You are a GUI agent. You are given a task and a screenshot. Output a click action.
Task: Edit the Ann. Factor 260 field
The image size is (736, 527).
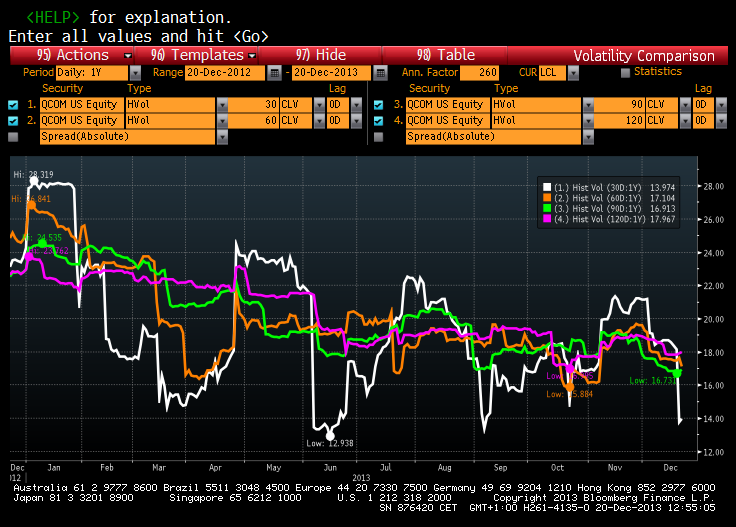pos(479,73)
